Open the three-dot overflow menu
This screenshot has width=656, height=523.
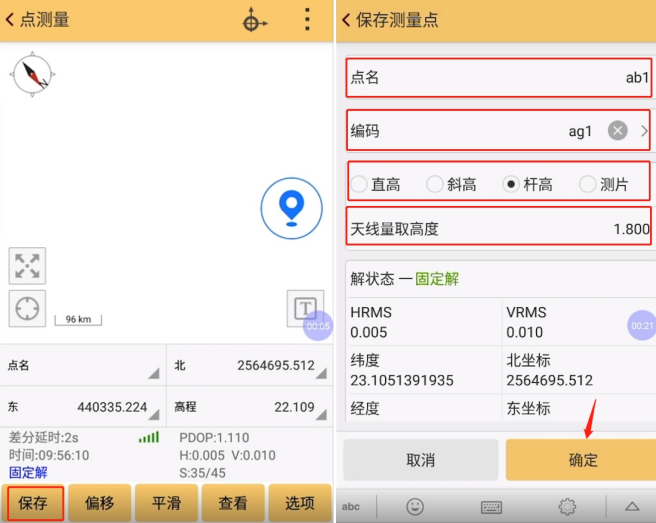pyautogui.click(x=307, y=20)
